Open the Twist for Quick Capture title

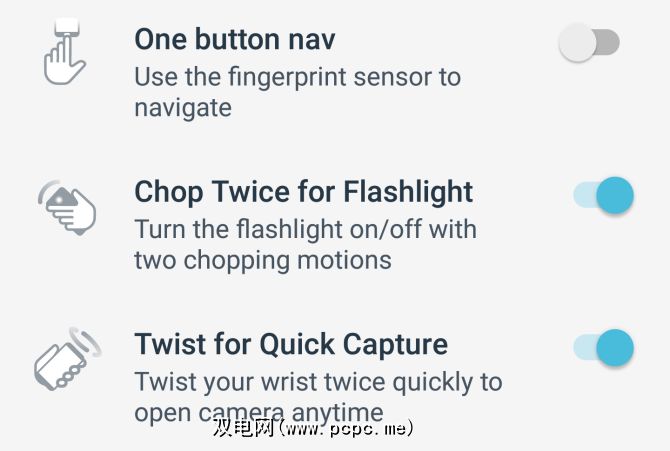tap(291, 345)
